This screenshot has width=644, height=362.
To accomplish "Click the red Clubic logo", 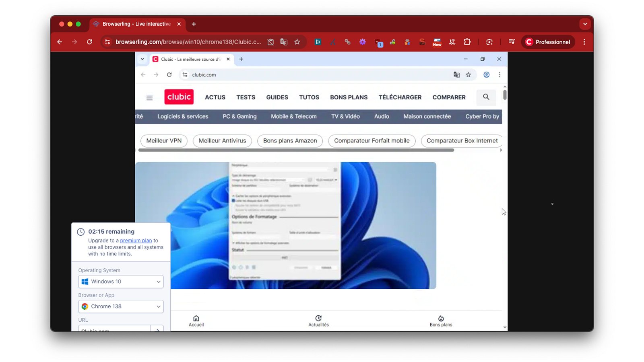I will 179,97.
